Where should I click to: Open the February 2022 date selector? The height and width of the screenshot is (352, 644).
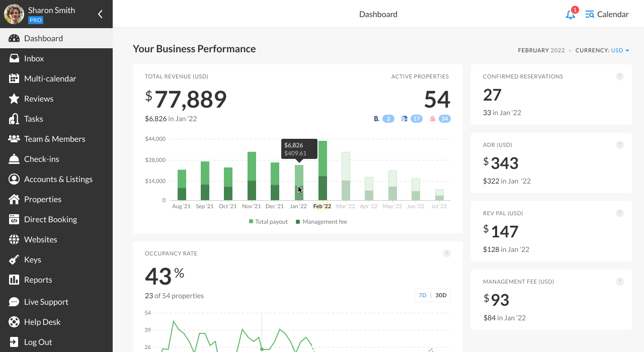point(541,50)
